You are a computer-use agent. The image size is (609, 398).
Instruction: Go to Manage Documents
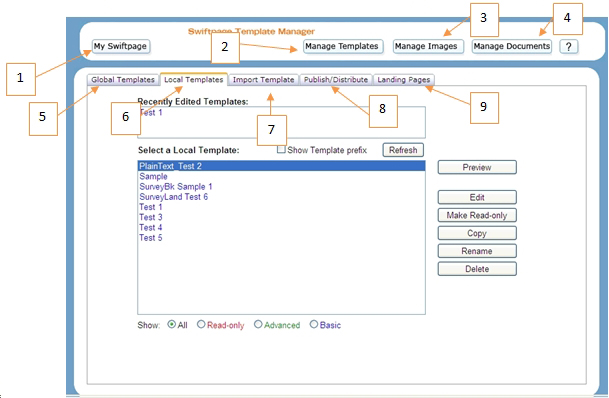pyautogui.click(x=512, y=46)
